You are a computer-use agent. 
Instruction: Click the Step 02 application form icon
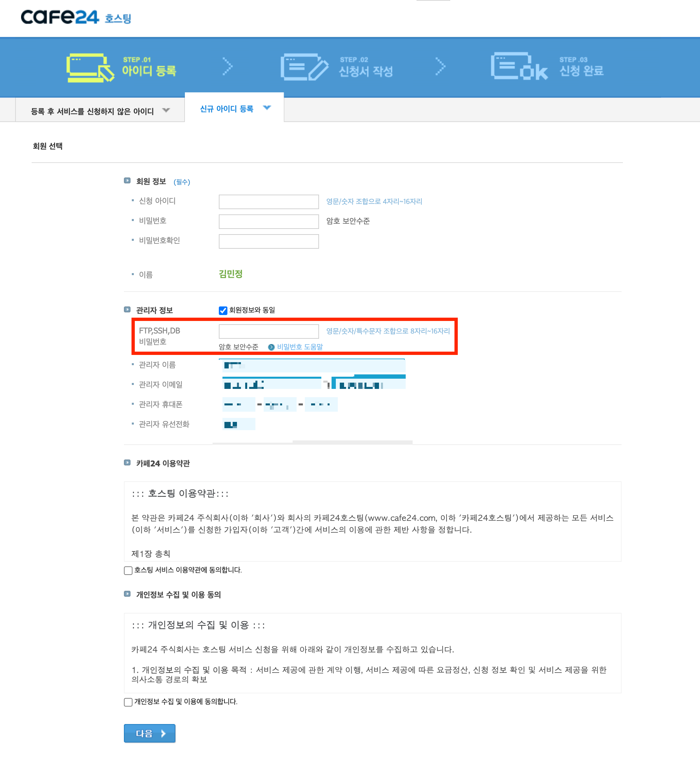(304, 67)
